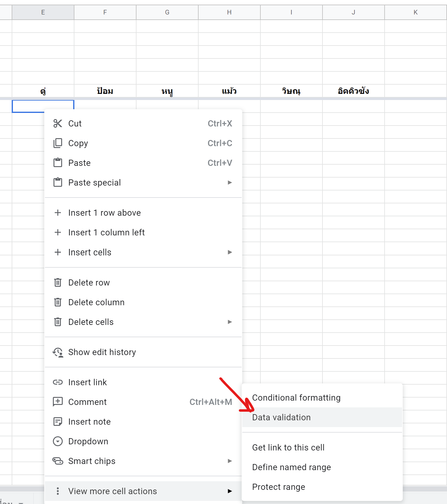
Task: Expand View more cell actions arrow
Action: [230, 491]
